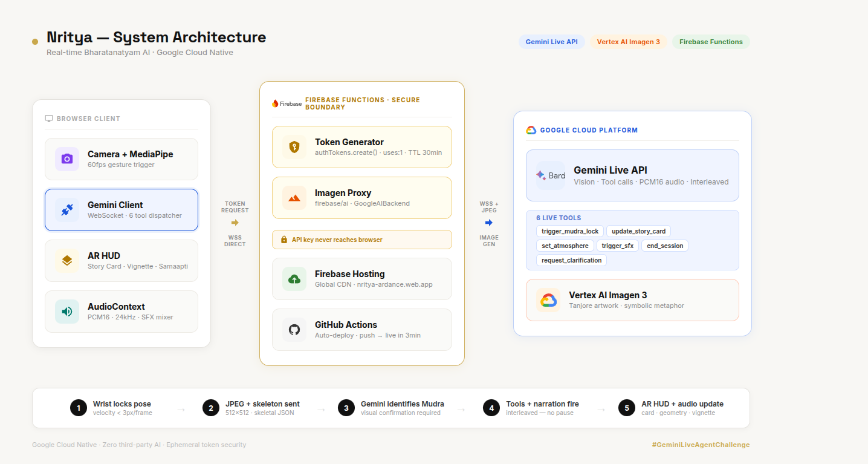Click the padlock icon in API key notice

[284, 240]
